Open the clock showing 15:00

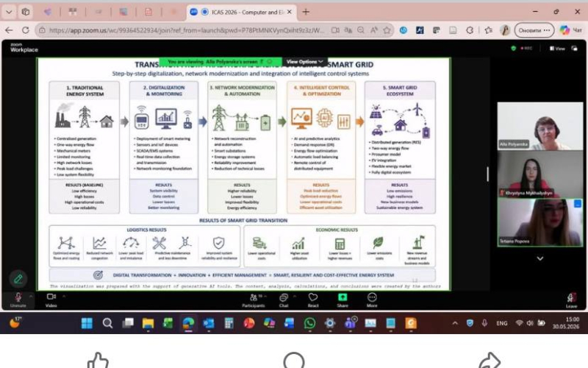point(566,323)
